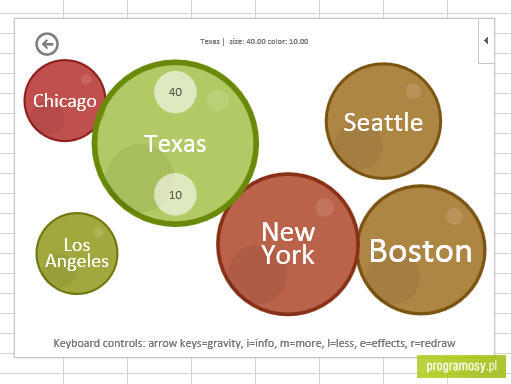This screenshot has height=384, width=512.
Task: Click highlight spot on Chicago bubble
Action: tap(86, 79)
